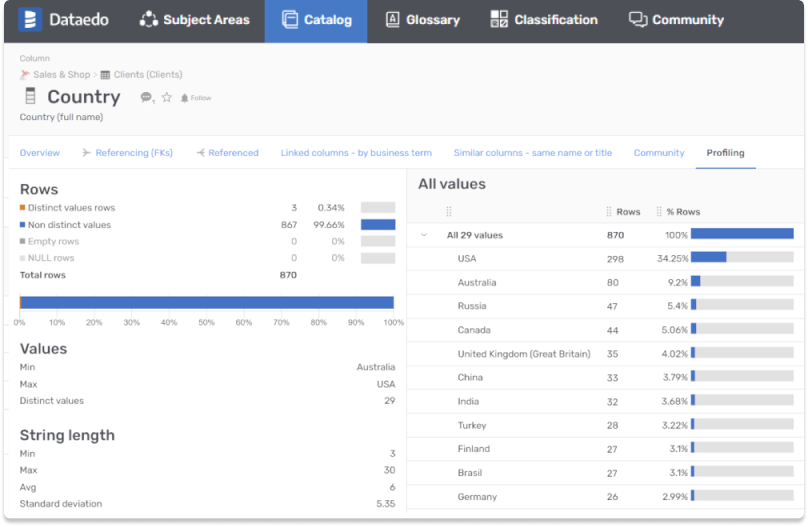The height and width of the screenshot is (527, 808).
Task: Open the Similar columns tab
Action: tap(532, 153)
